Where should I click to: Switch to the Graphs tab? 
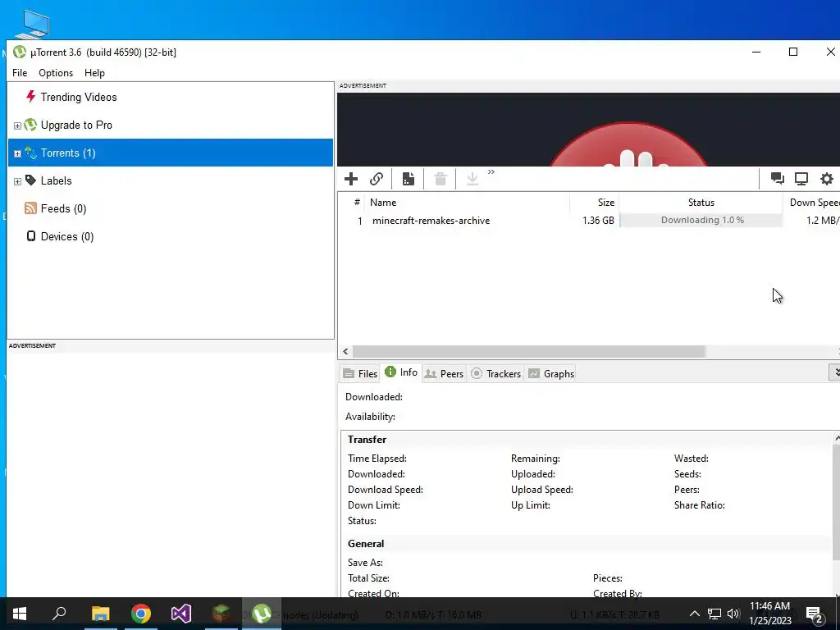click(x=551, y=373)
